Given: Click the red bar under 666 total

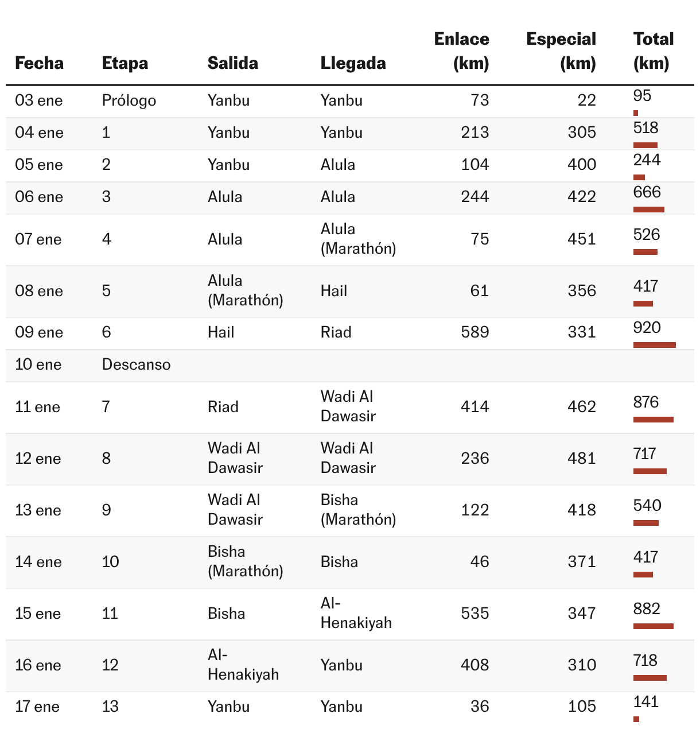Looking at the screenshot, I should tap(648, 210).
